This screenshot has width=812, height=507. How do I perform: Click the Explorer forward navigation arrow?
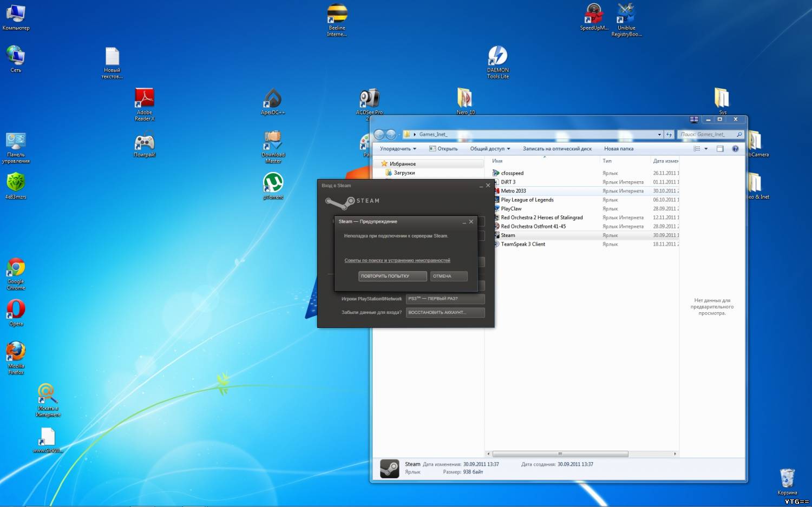[x=391, y=134]
